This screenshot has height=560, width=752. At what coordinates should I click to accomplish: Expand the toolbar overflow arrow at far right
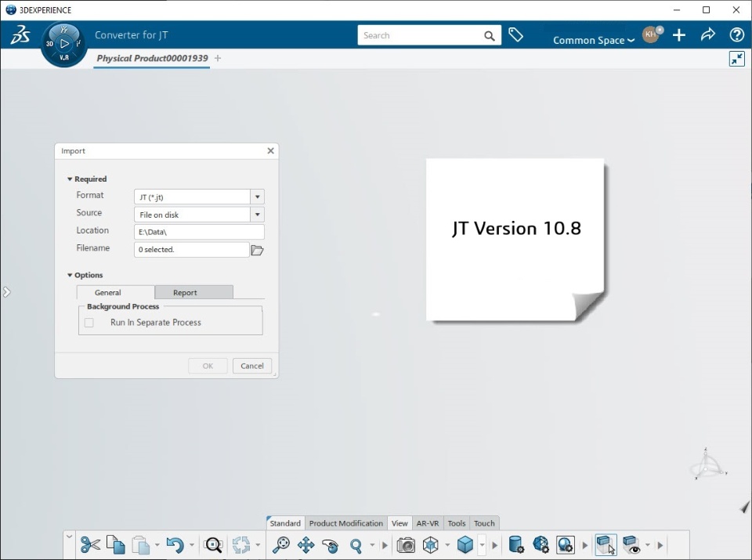pos(660,545)
